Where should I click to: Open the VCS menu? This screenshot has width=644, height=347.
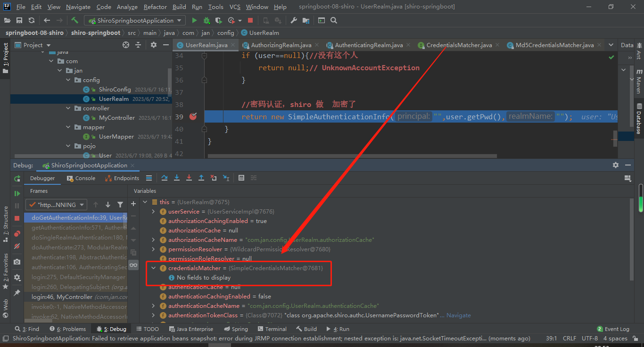coord(235,7)
